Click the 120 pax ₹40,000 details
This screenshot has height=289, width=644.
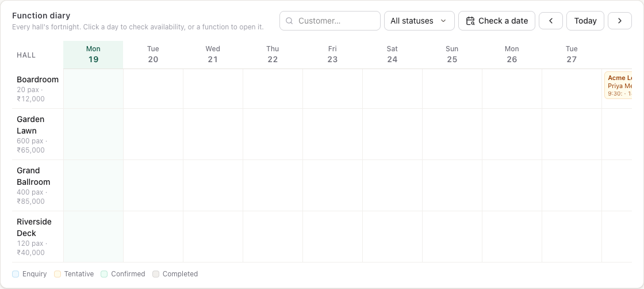32,248
